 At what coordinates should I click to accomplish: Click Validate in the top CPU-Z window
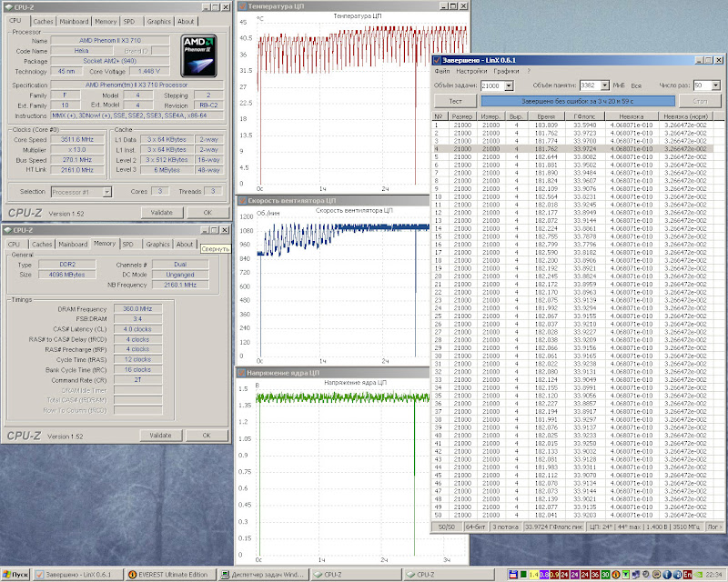tap(160, 212)
